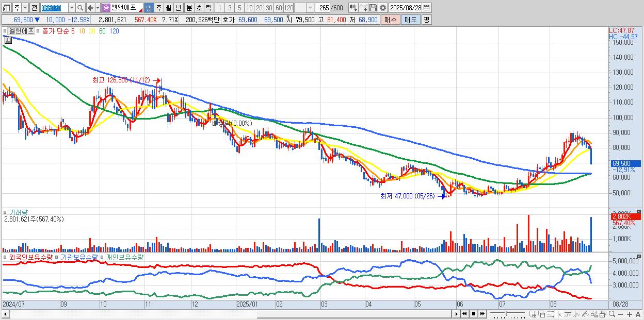
Task: Toggle the 엘앤에프 price series legend checkbox
Action: click(6, 30)
